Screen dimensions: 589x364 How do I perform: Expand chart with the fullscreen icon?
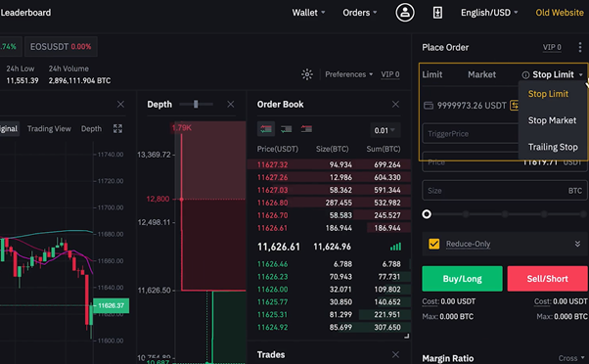click(117, 129)
